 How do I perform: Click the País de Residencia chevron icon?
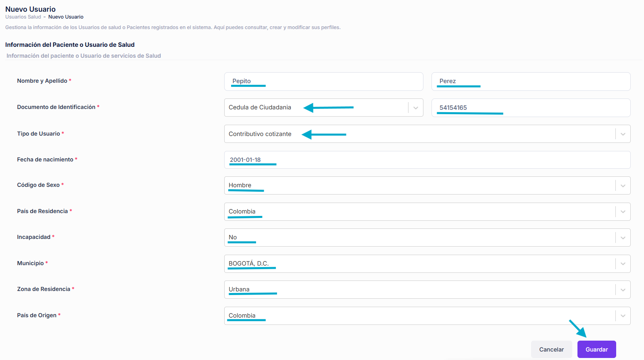click(x=623, y=212)
